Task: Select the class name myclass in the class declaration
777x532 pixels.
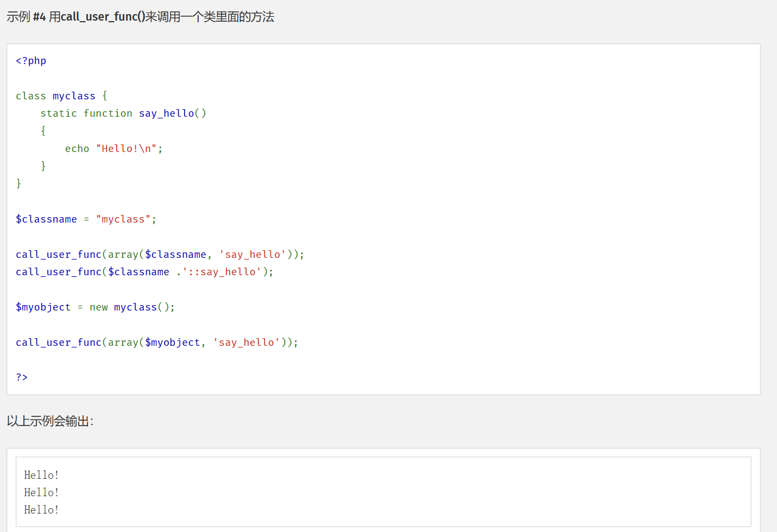Action: click(x=74, y=96)
